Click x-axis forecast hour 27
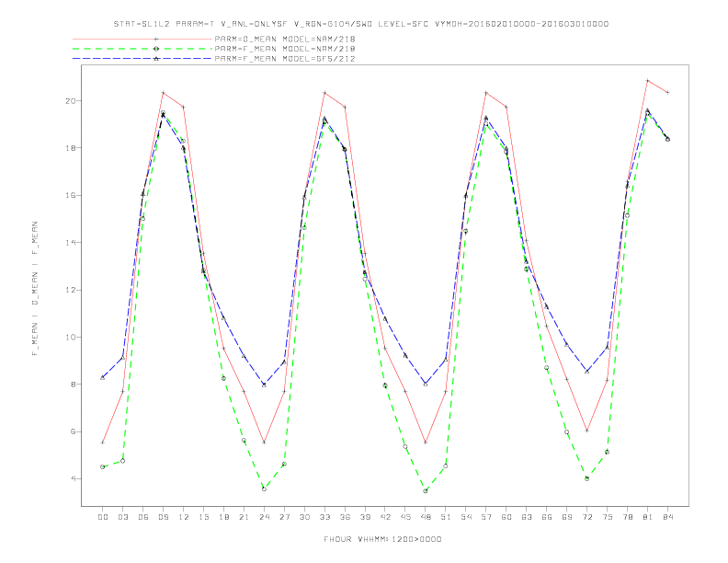The height and width of the screenshot is (563, 728). click(x=284, y=517)
